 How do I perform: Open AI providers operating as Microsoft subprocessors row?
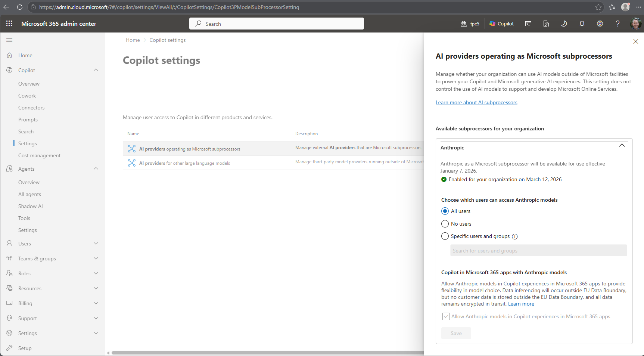[273, 149]
